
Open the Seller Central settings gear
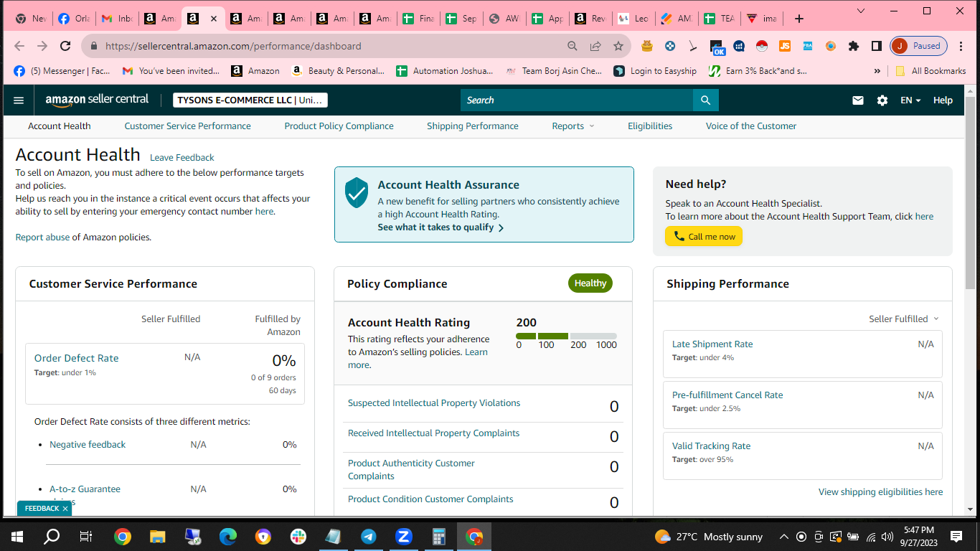click(x=882, y=100)
